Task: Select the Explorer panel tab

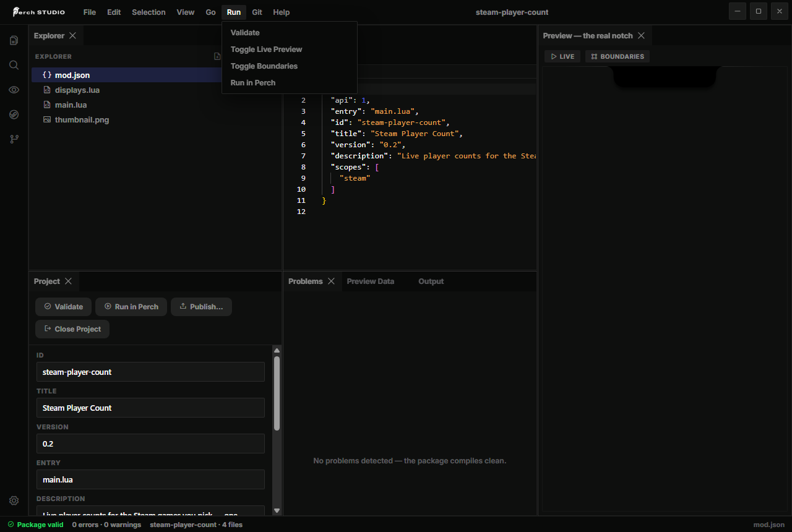Action: point(49,36)
